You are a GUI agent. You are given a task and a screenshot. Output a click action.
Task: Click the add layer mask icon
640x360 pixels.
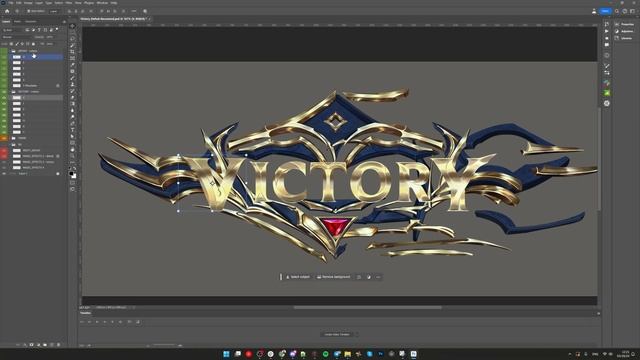point(31,345)
